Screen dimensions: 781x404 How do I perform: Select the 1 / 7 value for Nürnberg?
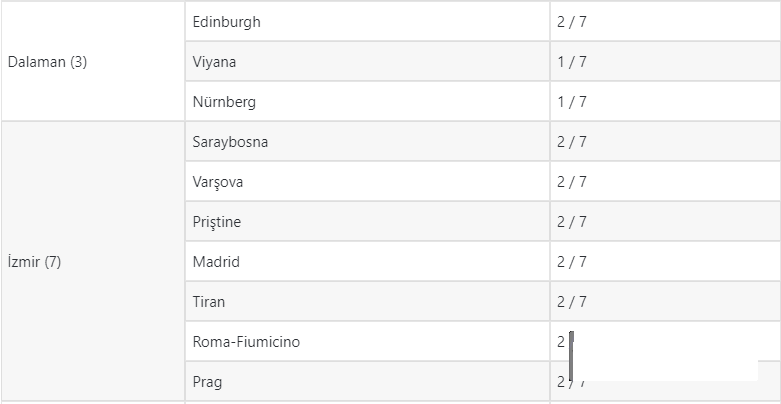pyautogui.click(x=572, y=102)
